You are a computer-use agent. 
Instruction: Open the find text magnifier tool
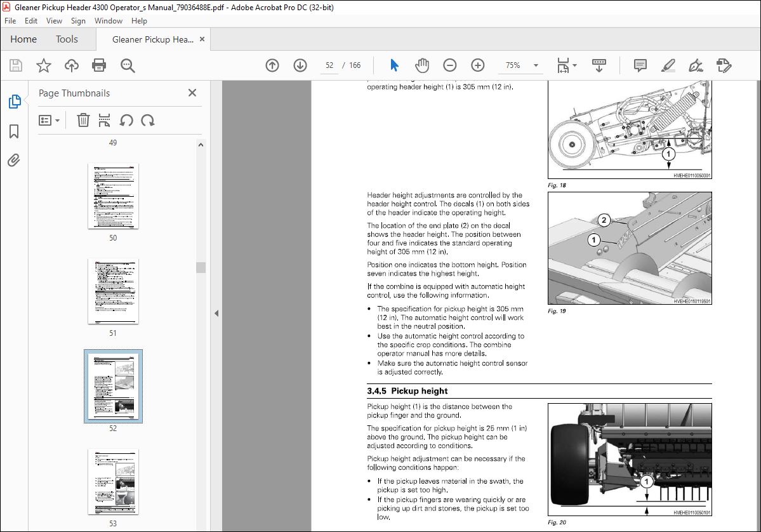click(128, 65)
